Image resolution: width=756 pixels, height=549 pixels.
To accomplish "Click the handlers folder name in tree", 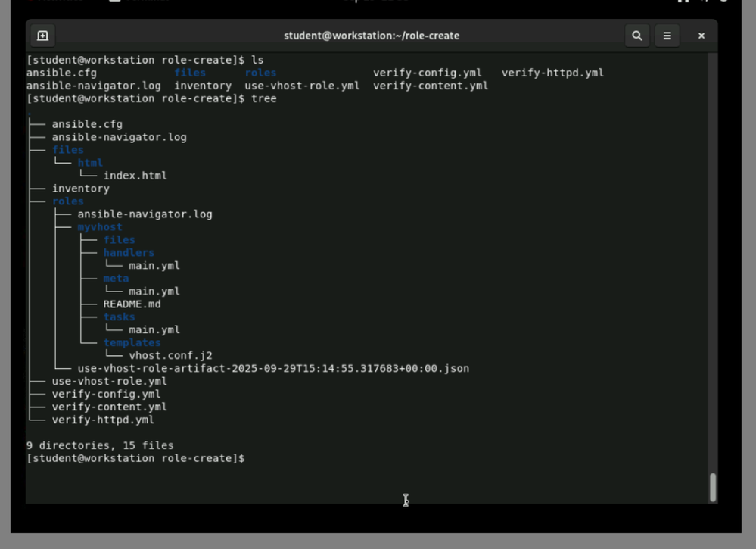I will [x=129, y=253].
